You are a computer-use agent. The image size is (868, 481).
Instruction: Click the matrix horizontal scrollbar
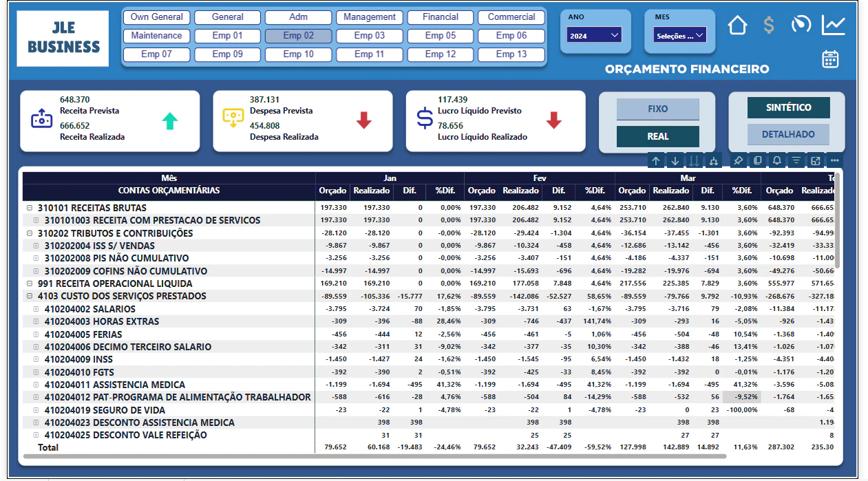(375, 456)
